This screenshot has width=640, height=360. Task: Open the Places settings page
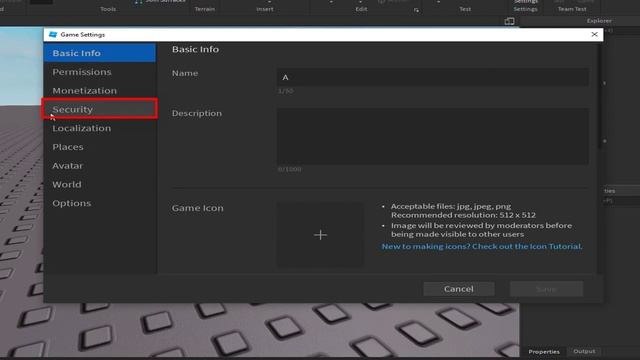click(x=100, y=147)
